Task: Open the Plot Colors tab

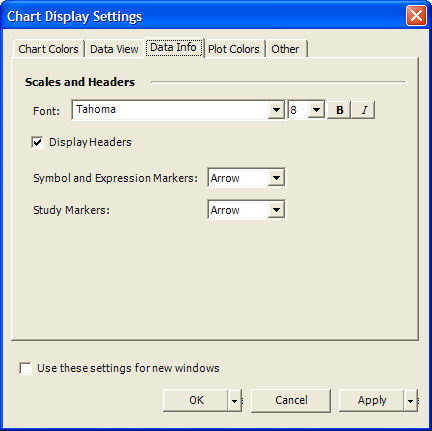Action: (234, 49)
